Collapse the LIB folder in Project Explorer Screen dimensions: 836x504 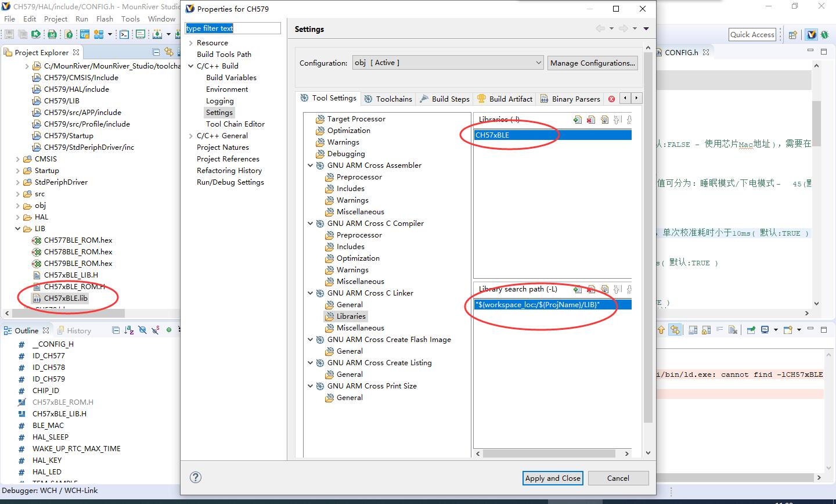(18, 229)
